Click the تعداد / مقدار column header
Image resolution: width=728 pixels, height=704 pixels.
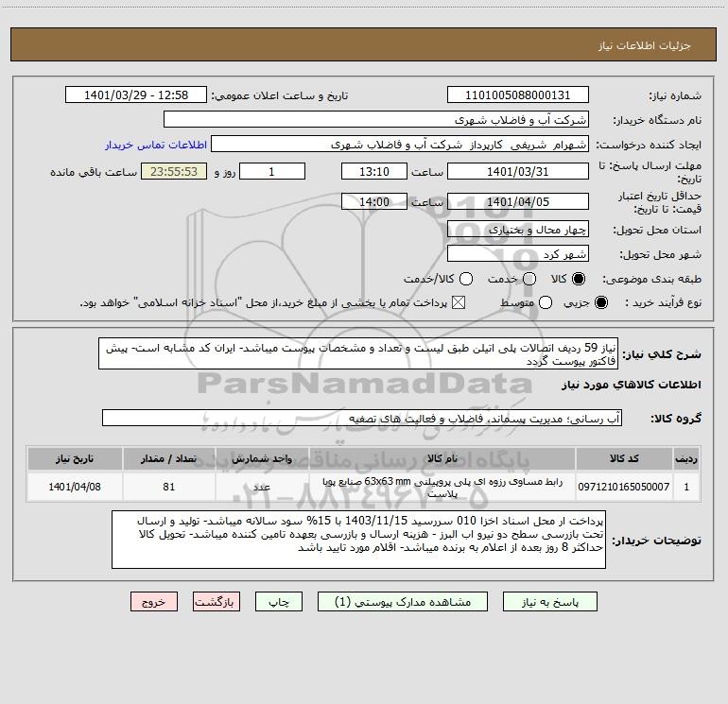[169, 459]
